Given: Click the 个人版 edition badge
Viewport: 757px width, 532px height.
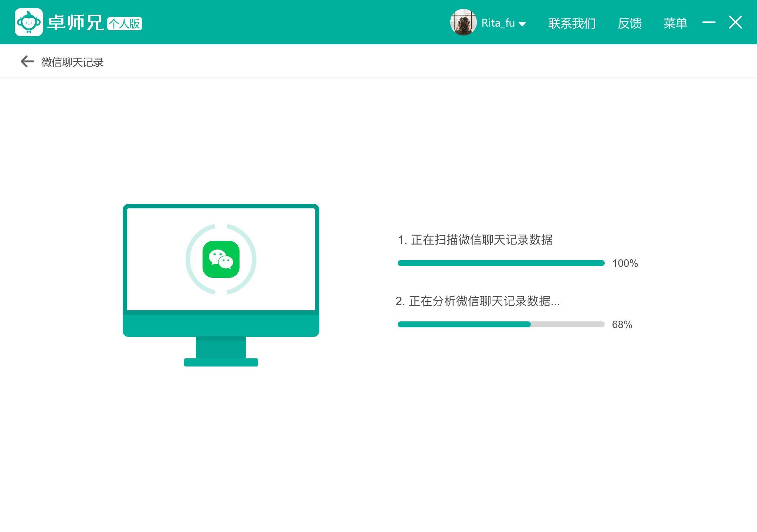Looking at the screenshot, I should click(x=125, y=24).
